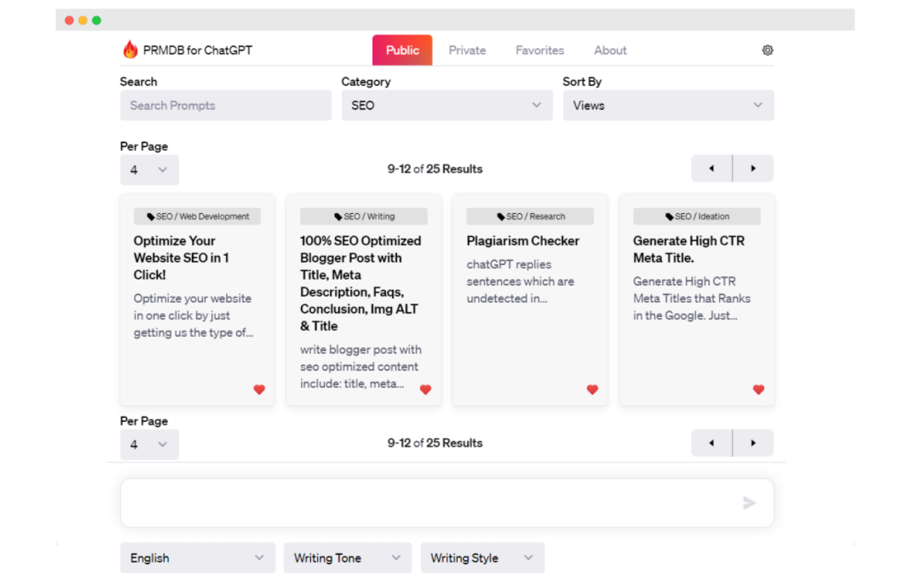Favorite the Optimize Your Website SEO card heart
This screenshot has height=578, width=924.
tap(259, 389)
